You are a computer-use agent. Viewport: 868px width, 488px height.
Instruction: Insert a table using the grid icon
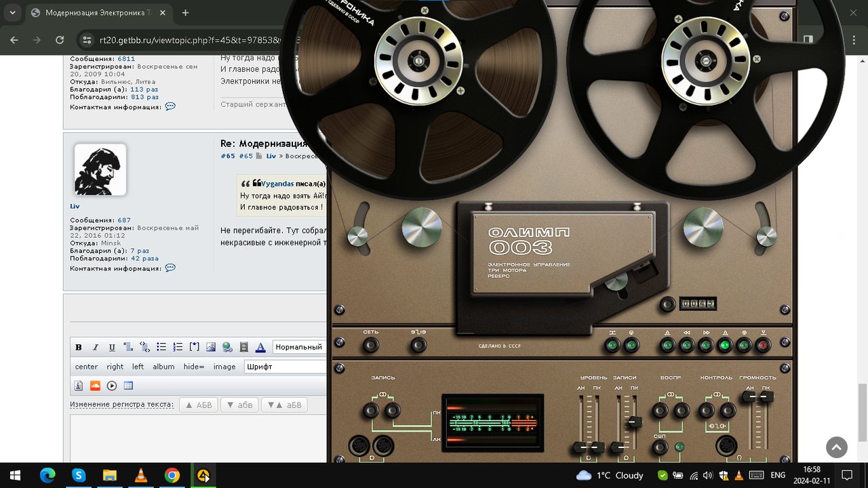pyautogui.click(x=128, y=386)
